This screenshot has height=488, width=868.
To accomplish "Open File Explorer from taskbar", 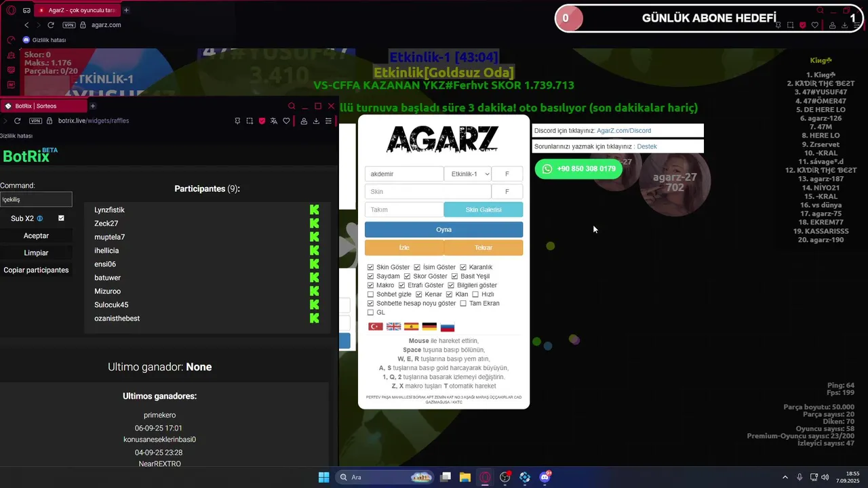I will click(465, 477).
